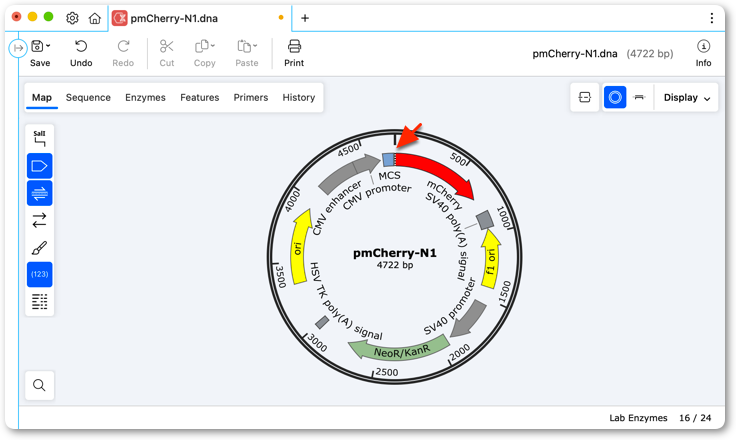736x440 pixels.
Task: Select the yellow ori feature arrow
Action: pos(301,247)
